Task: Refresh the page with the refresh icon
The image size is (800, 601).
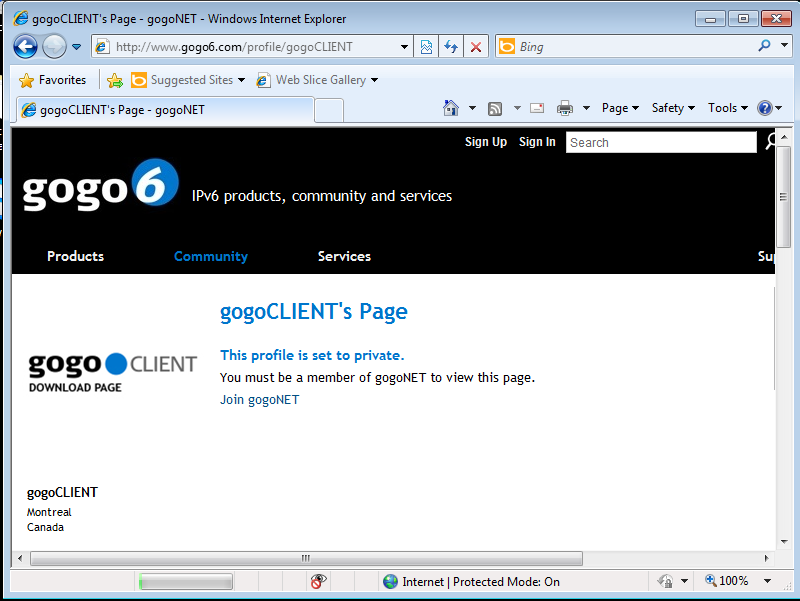Action: [451, 47]
